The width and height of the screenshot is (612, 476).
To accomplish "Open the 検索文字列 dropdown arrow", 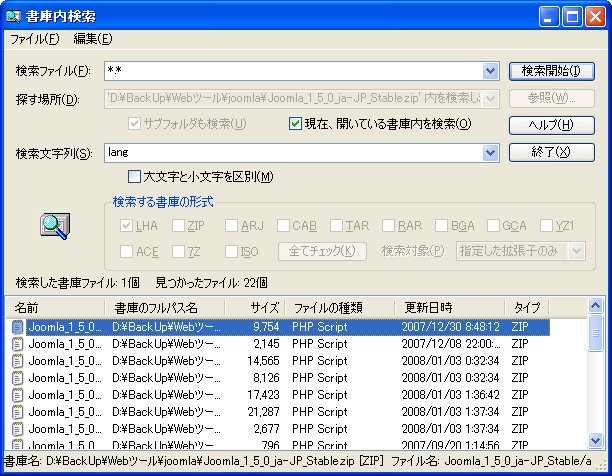I will [490, 153].
